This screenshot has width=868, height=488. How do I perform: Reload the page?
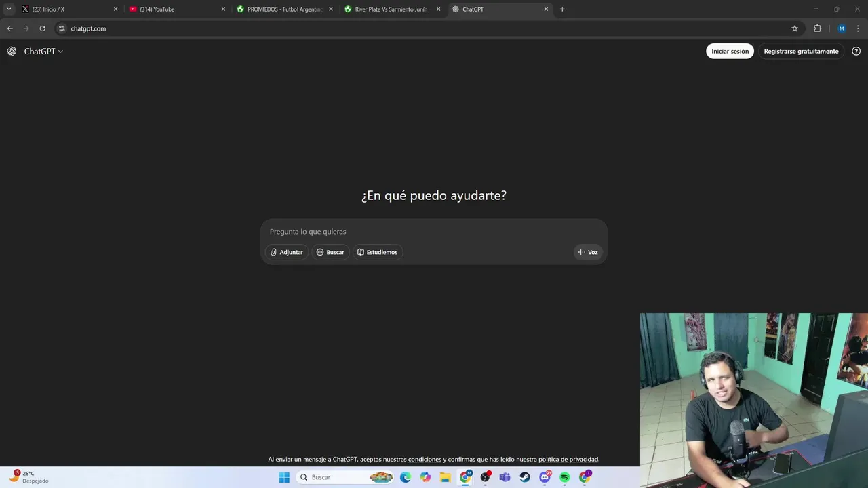pyautogui.click(x=42, y=28)
